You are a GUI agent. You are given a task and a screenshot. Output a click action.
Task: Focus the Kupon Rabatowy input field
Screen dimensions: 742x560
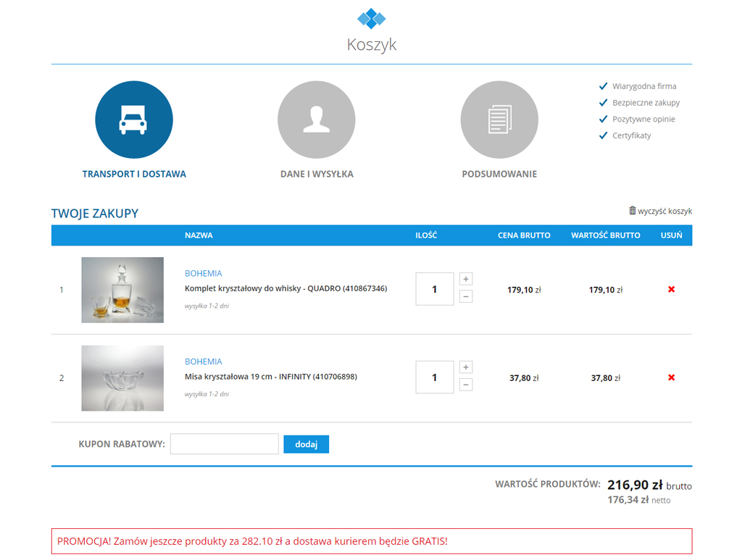pyautogui.click(x=224, y=444)
